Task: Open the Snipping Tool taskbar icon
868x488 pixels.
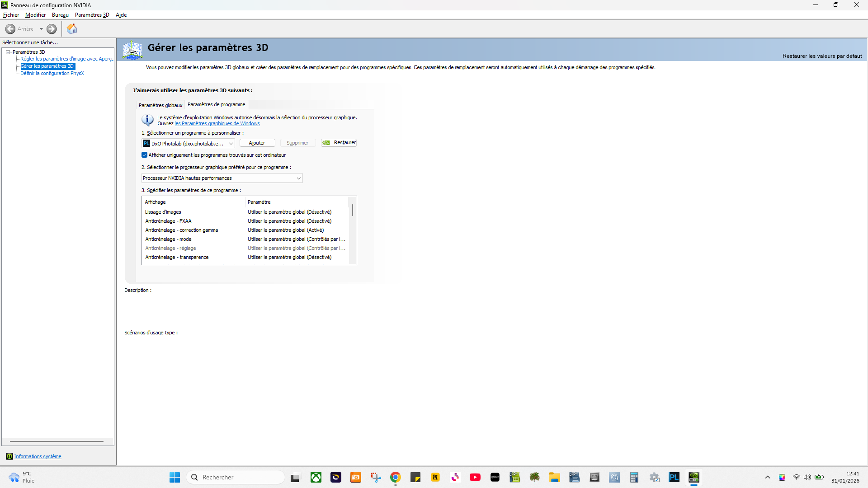Action: pos(376,477)
